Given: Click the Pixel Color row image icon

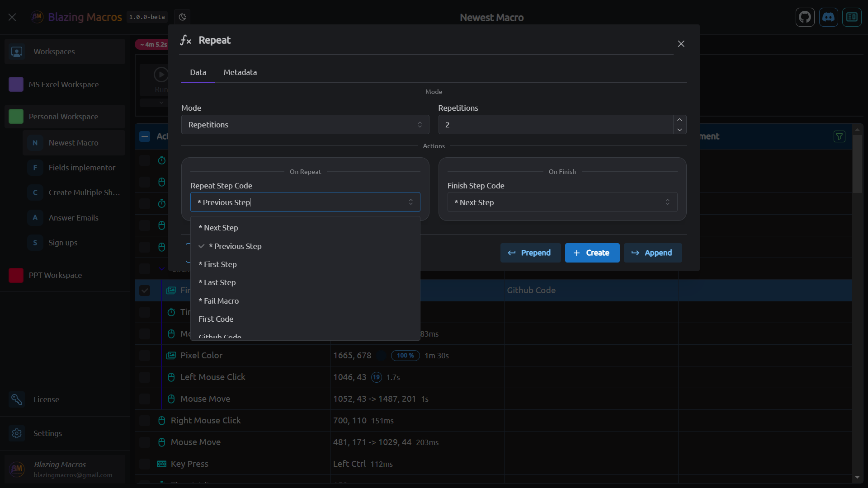Looking at the screenshot, I should pos(171,356).
